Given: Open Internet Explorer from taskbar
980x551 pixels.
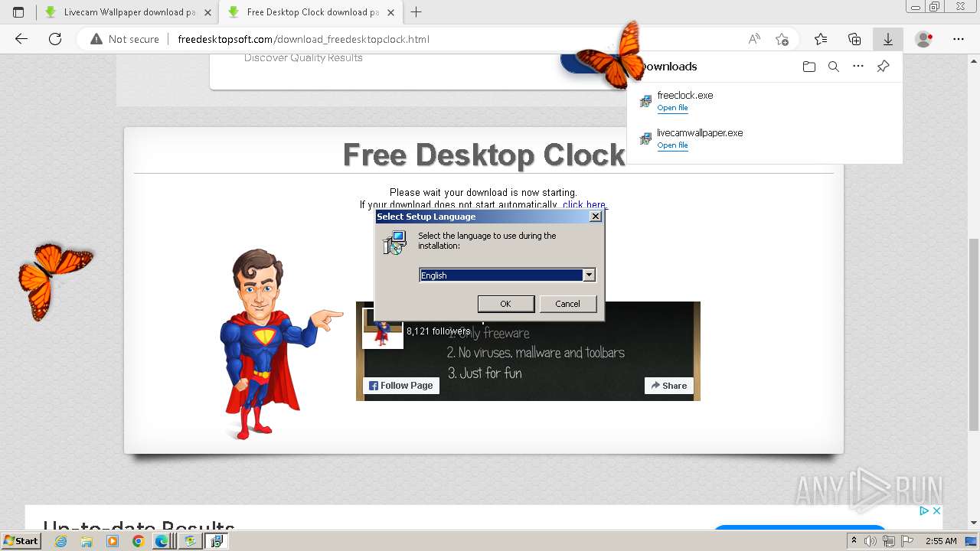Looking at the screenshot, I should pos(60,541).
